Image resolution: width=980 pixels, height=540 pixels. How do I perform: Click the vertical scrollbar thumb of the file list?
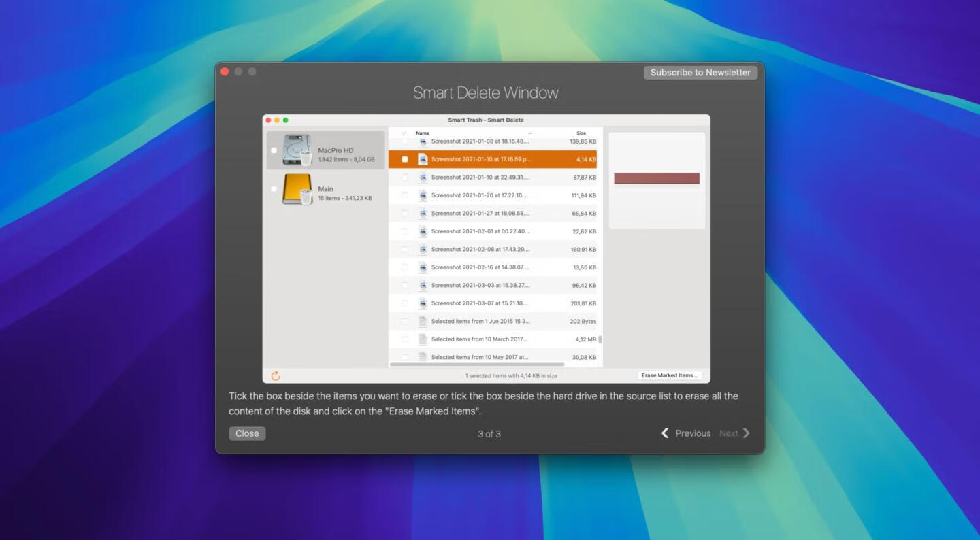pos(600,339)
